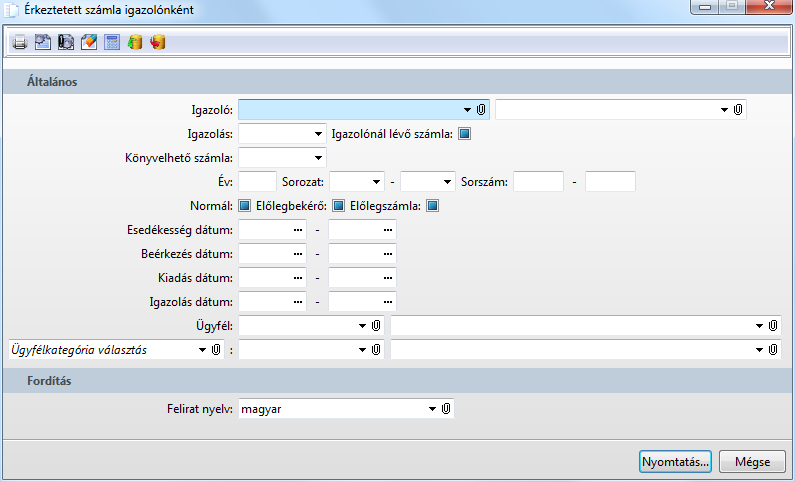Click the document with gear toolbar icon
The width and height of the screenshot is (795, 482).
coord(43,42)
